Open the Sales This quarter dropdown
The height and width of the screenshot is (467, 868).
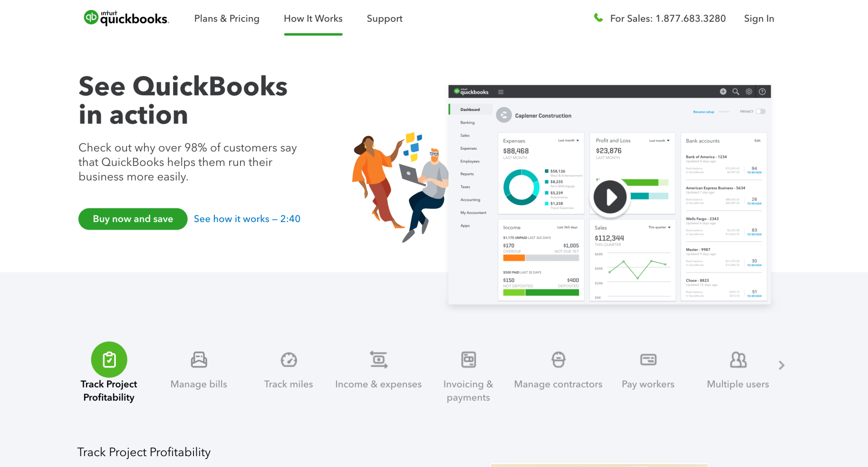click(659, 227)
